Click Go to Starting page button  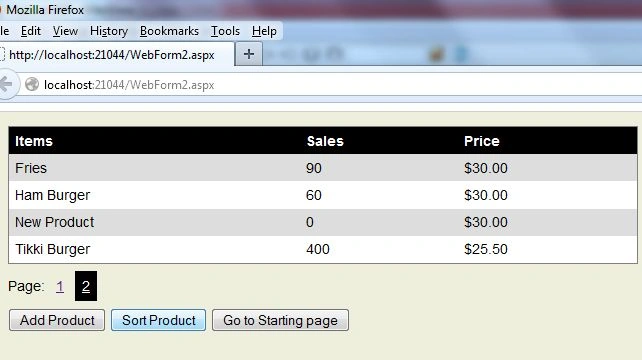(x=280, y=320)
